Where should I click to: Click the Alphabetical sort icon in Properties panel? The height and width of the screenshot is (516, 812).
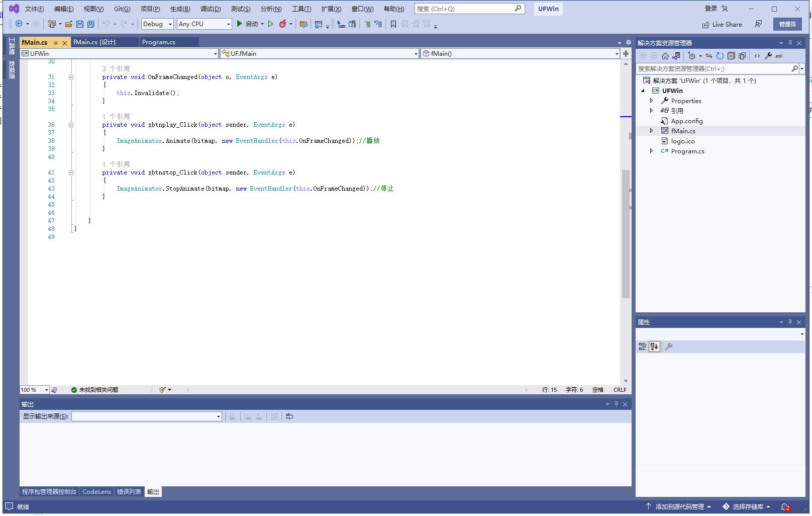[654, 347]
